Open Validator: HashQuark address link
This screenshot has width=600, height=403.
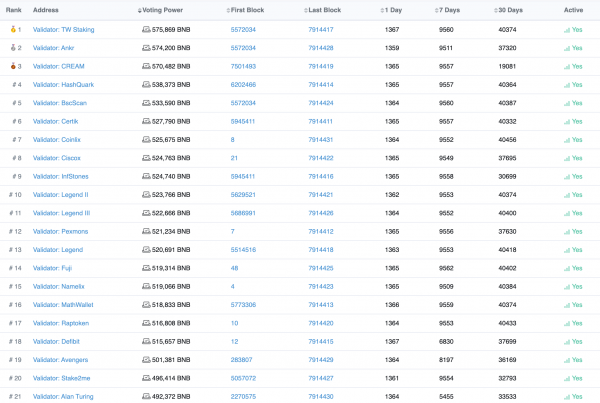coord(64,85)
